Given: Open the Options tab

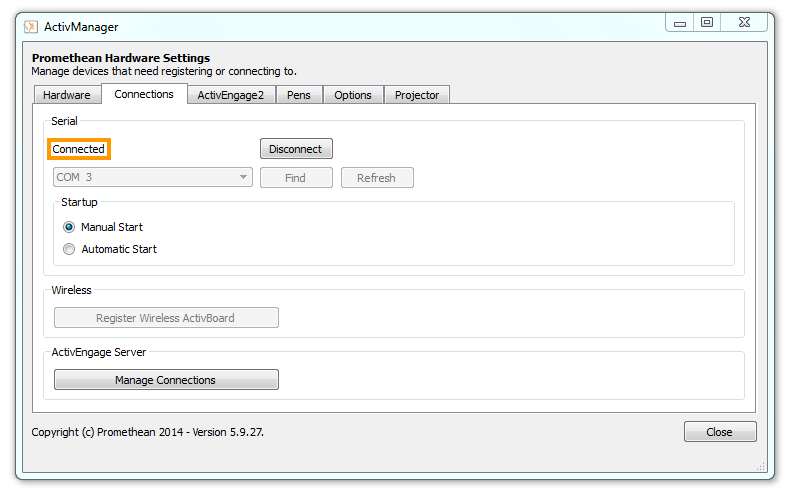Looking at the screenshot, I should [353, 95].
